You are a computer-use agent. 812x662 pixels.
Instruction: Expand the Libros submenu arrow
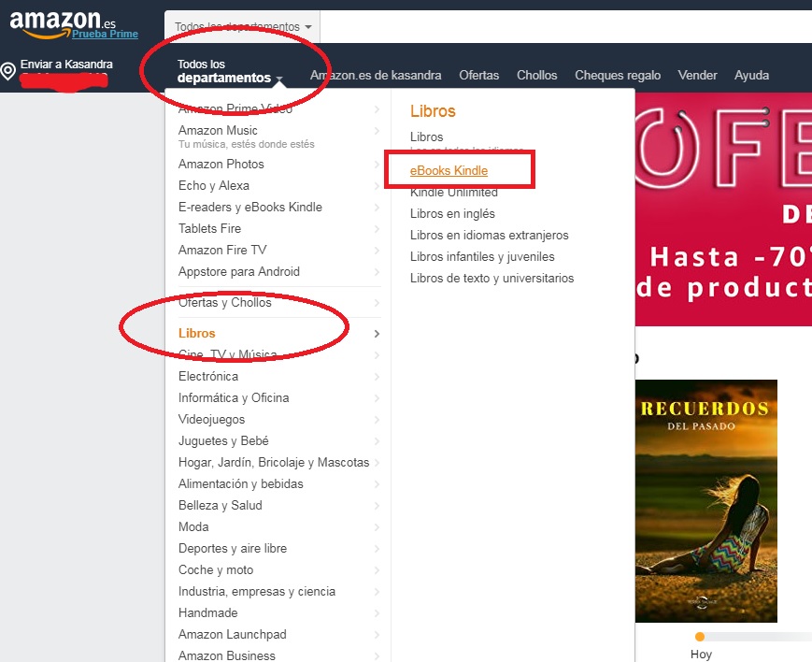378,333
